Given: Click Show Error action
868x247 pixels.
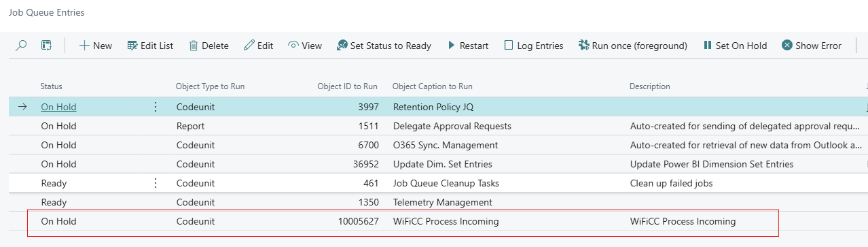Looking at the screenshot, I should click(812, 46).
